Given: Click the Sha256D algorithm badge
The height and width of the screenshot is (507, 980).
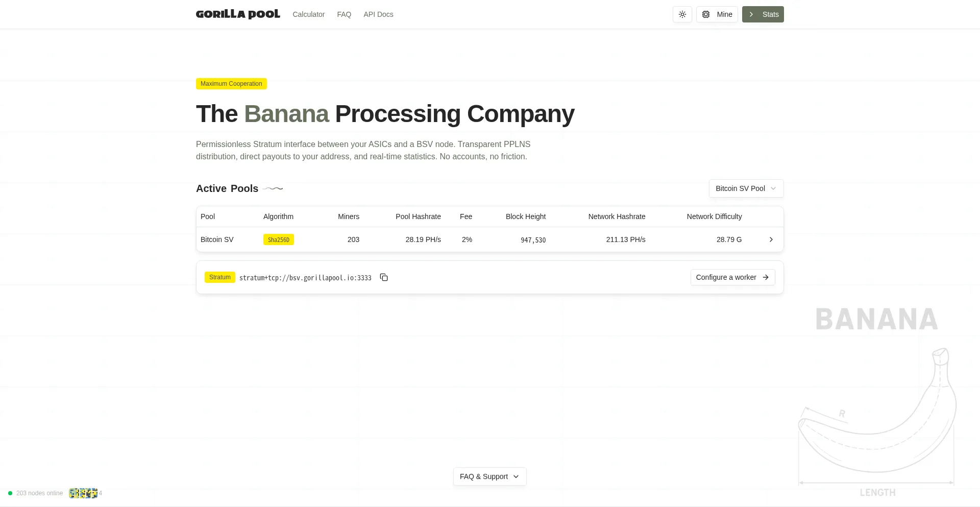Looking at the screenshot, I should (x=279, y=239).
